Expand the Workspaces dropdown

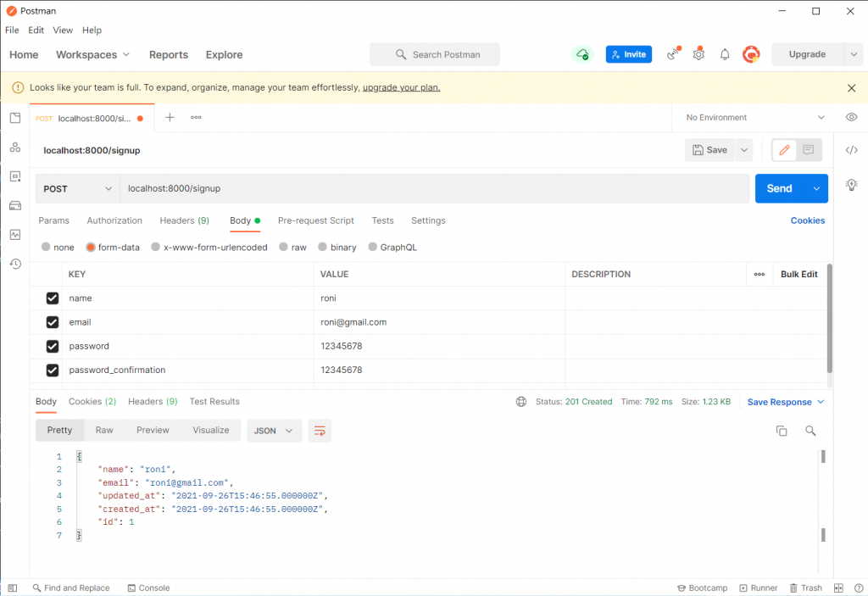point(93,55)
